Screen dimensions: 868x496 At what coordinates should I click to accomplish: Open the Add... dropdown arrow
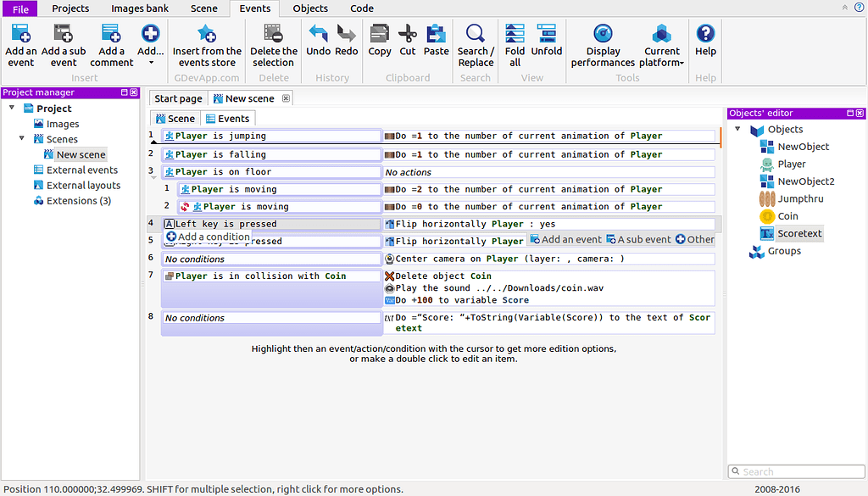[x=151, y=62]
